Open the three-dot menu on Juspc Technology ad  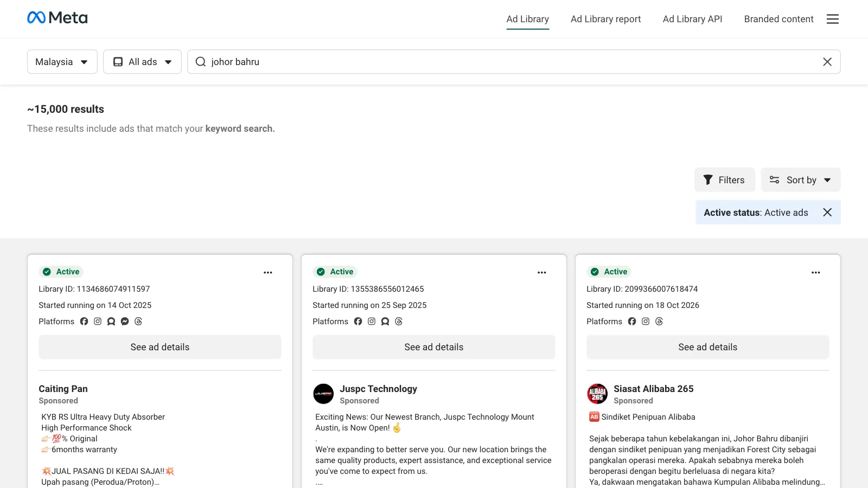[x=542, y=273]
